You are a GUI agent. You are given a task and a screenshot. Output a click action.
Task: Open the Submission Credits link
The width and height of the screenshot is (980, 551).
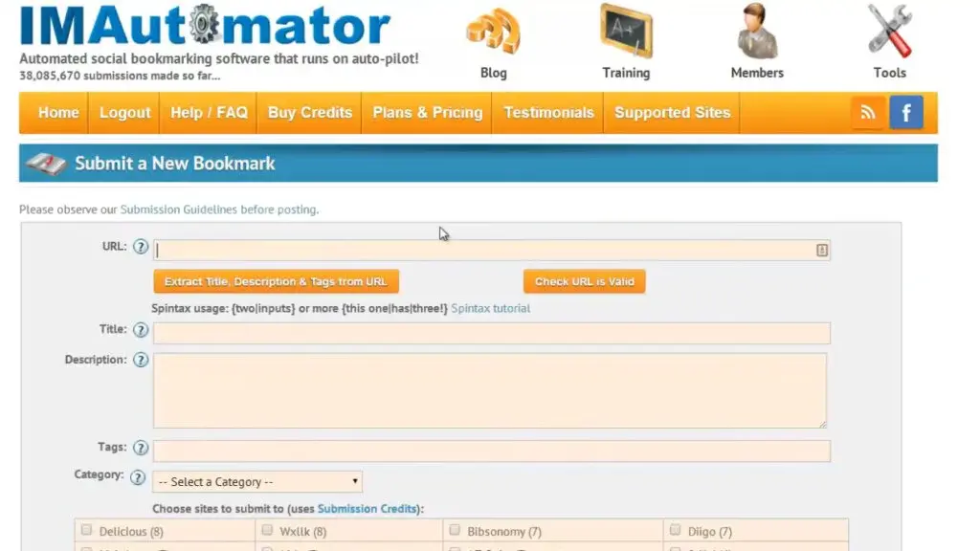[x=367, y=509]
